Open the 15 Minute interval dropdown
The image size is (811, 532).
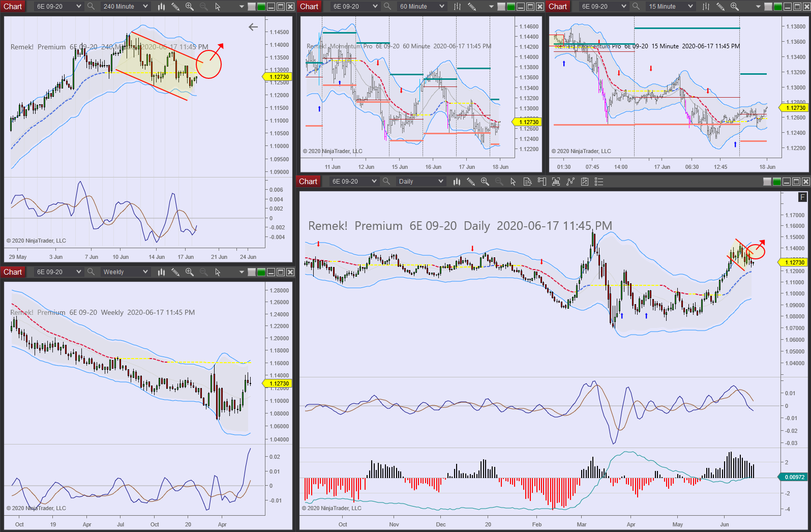[670, 7]
